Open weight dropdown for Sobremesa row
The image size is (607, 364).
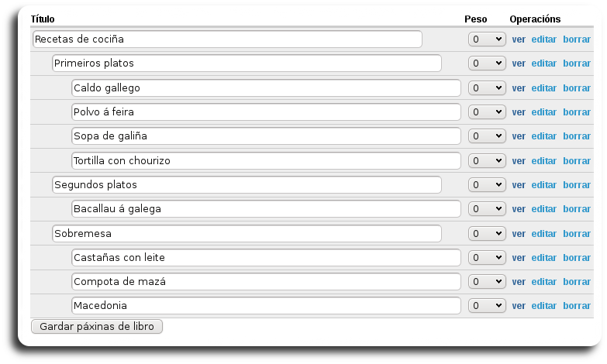tap(487, 233)
